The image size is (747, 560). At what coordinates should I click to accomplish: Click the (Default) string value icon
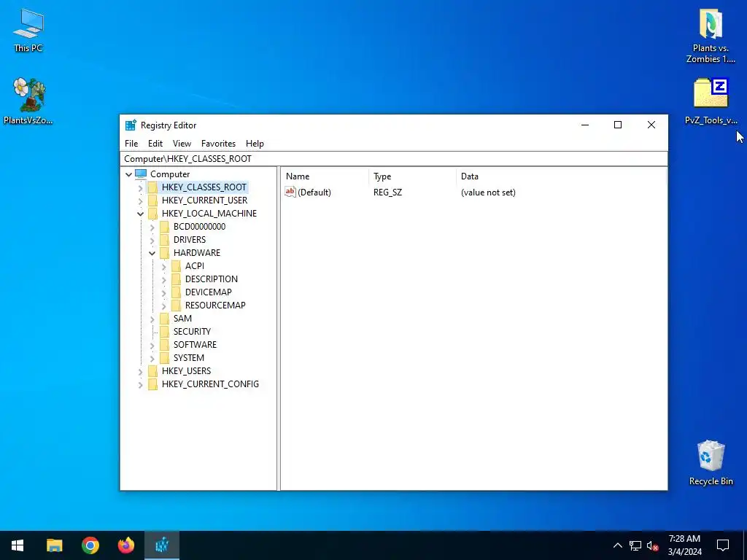click(x=290, y=192)
